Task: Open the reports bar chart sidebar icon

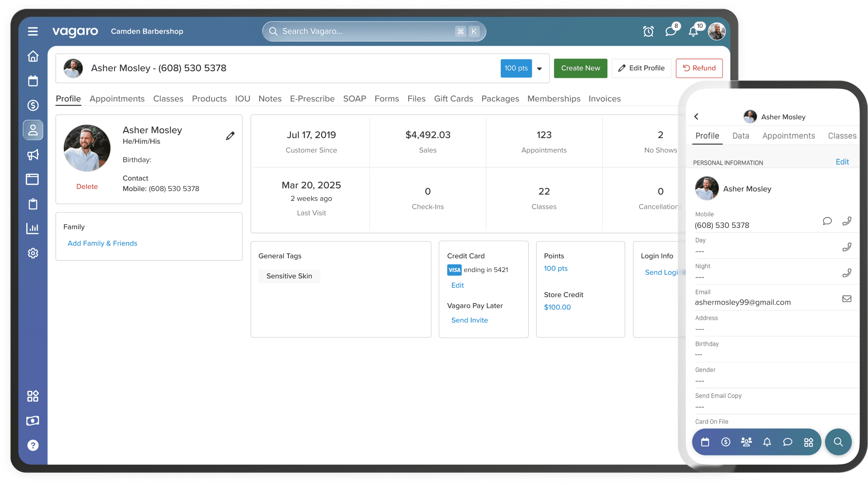Action: click(x=33, y=228)
